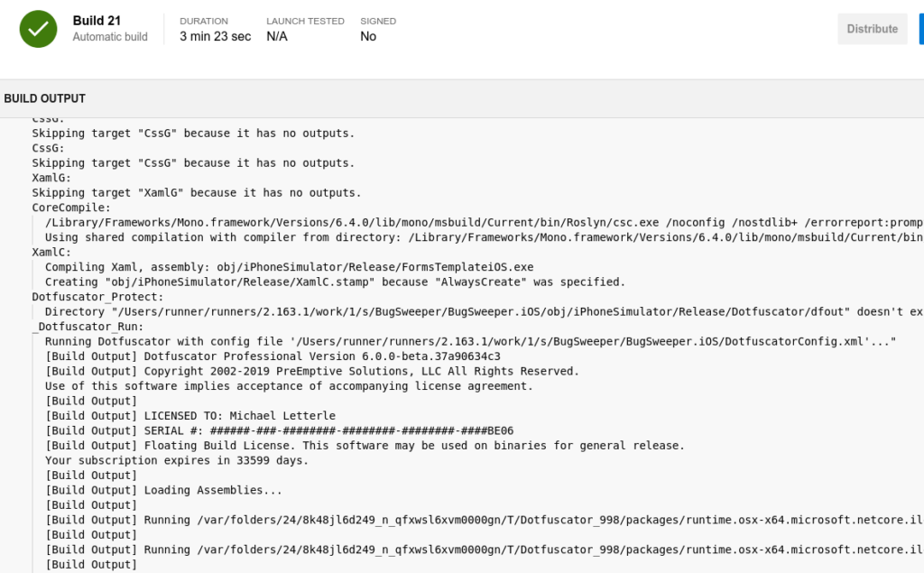
Task: Select the "Compiling Xaml, assembly" log line
Action: click(290, 267)
